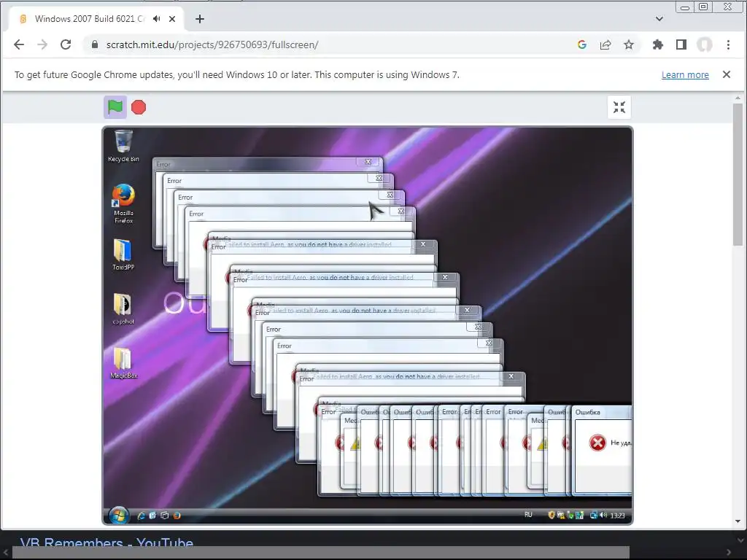Close the Windows 2007 Build 6021 tab

[172, 19]
